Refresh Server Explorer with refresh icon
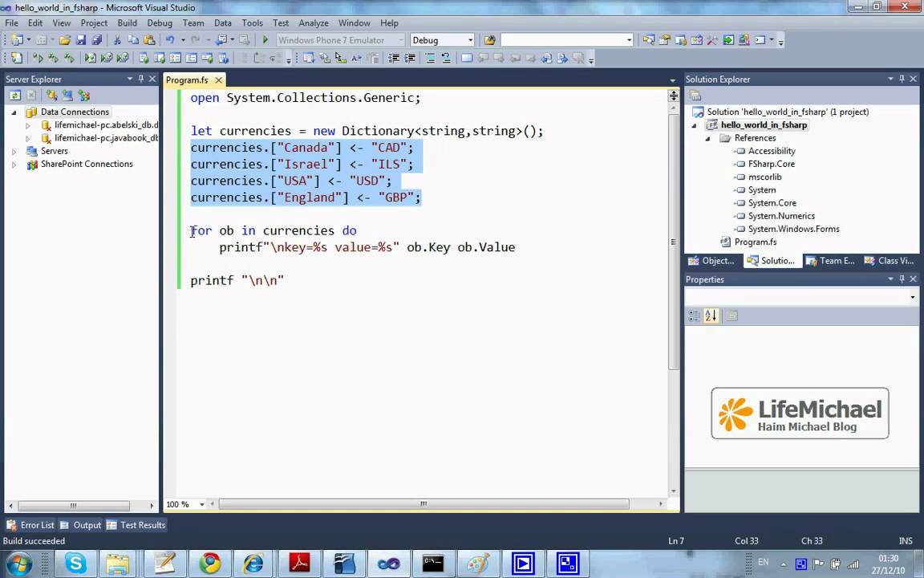 point(14,95)
